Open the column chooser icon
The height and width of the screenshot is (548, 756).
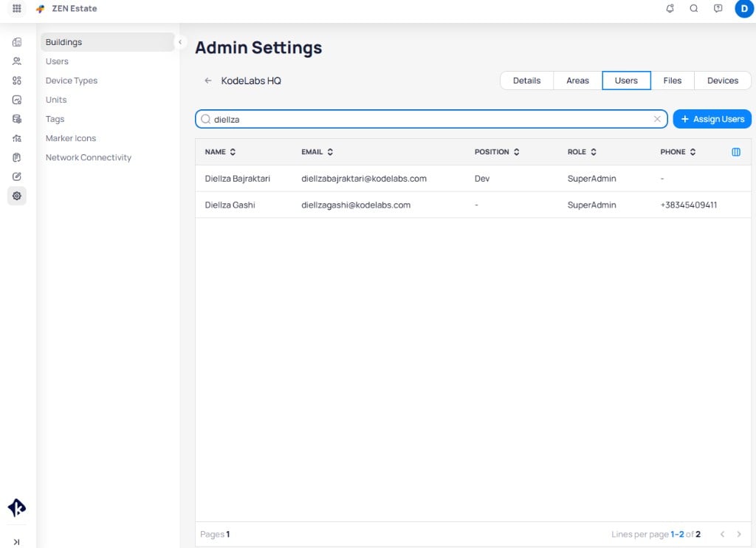tap(736, 152)
